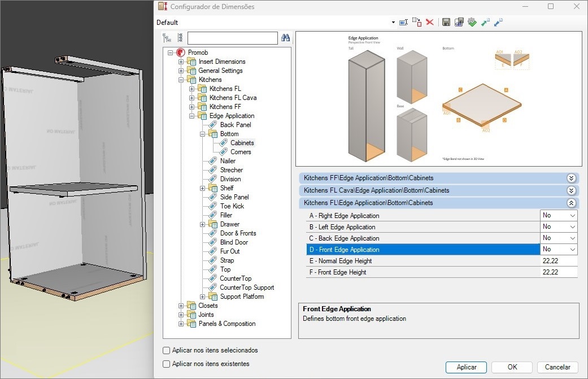Collapse the Kitchens tree node
Viewport: 588px width, 379px height.
click(181, 80)
